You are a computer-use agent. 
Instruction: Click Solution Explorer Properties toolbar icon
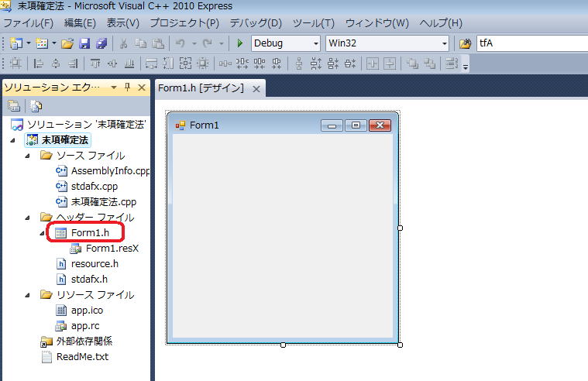[x=14, y=106]
